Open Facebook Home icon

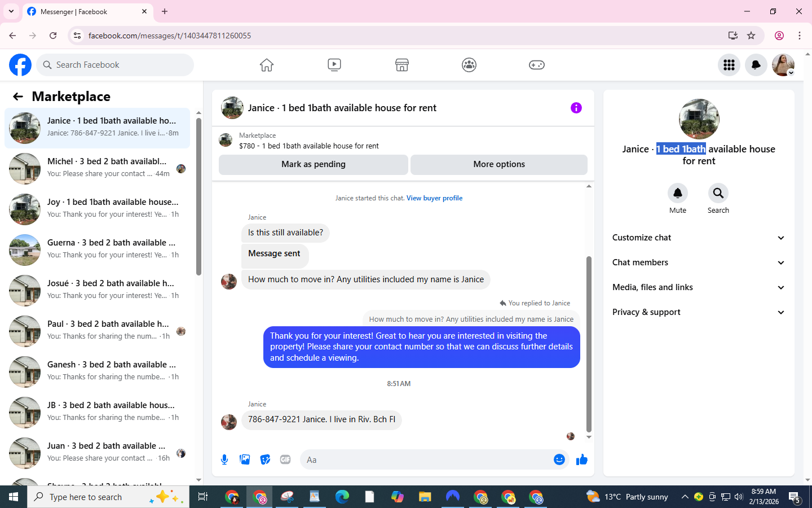click(267, 65)
